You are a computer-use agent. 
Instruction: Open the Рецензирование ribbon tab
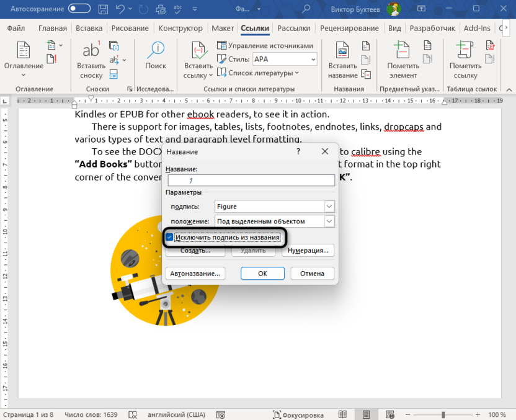pyautogui.click(x=350, y=29)
